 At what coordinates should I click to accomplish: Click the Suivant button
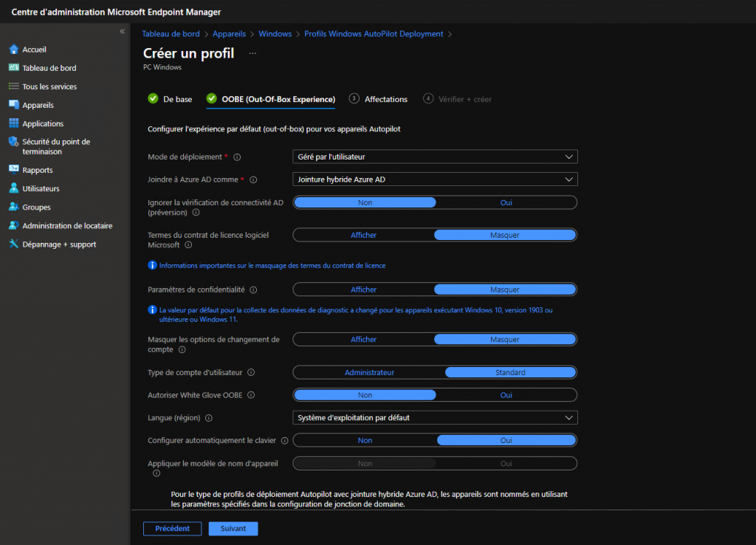233,529
